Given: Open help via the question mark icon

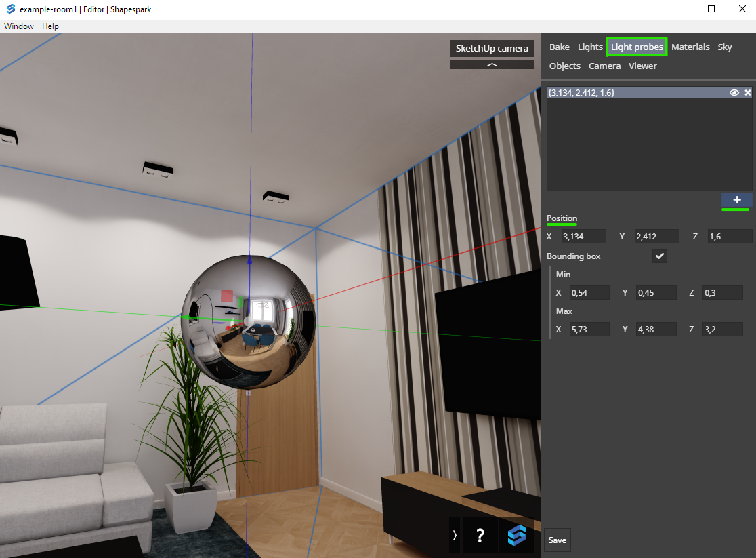Looking at the screenshot, I should (480, 536).
